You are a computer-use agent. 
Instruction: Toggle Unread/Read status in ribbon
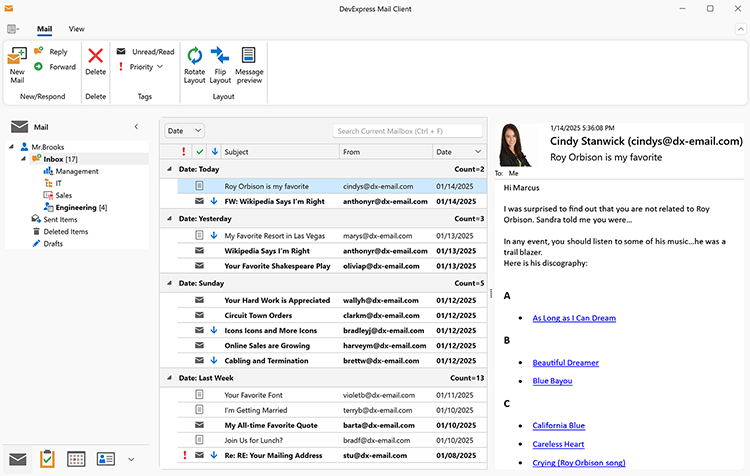point(146,52)
